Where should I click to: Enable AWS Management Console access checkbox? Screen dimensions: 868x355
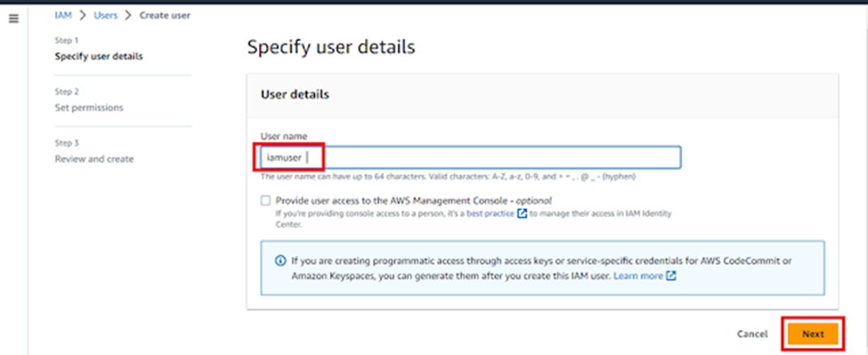tap(266, 200)
